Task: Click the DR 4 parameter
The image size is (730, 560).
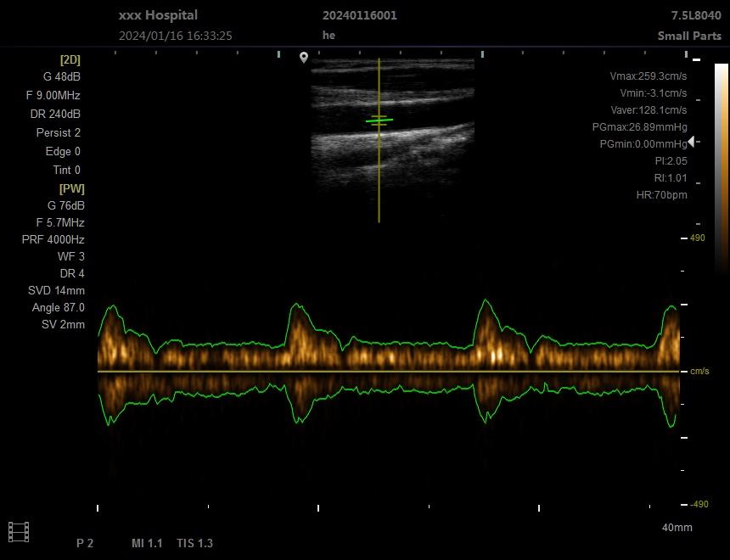Action: [x=72, y=273]
